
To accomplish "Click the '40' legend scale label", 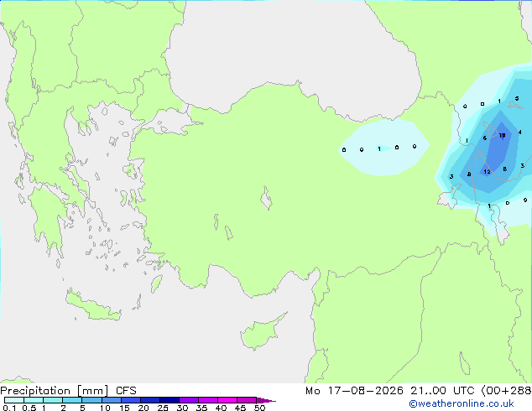I will tap(221, 408).
